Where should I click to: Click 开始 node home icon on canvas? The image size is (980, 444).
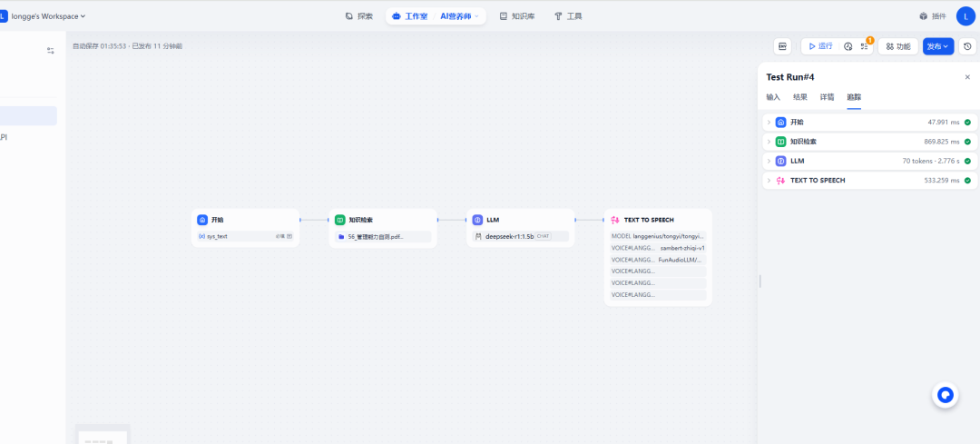coord(201,220)
